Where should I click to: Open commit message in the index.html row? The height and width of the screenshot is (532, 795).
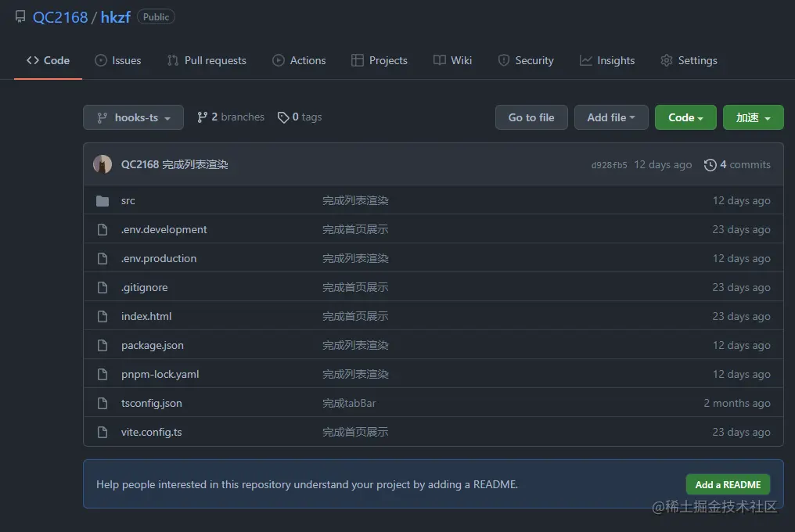pyautogui.click(x=355, y=316)
